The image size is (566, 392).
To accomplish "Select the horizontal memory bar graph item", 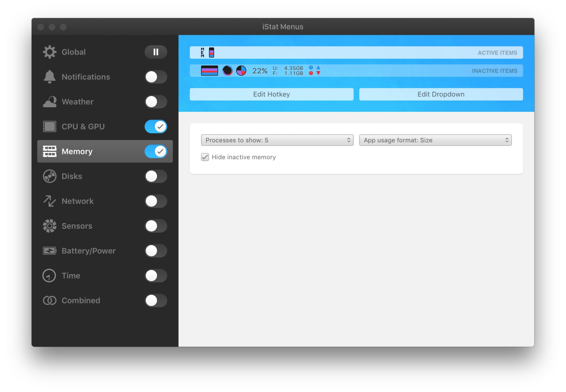I will pyautogui.click(x=210, y=70).
